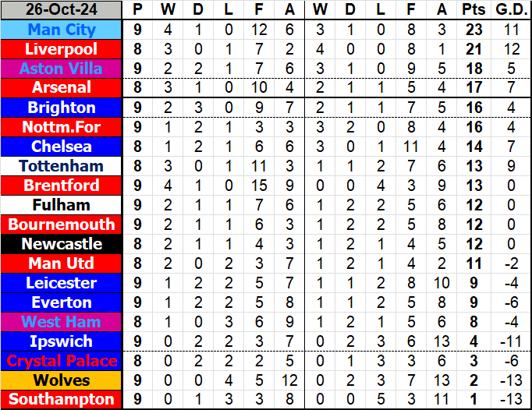Select the Bournemouth team cell

point(62,224)
